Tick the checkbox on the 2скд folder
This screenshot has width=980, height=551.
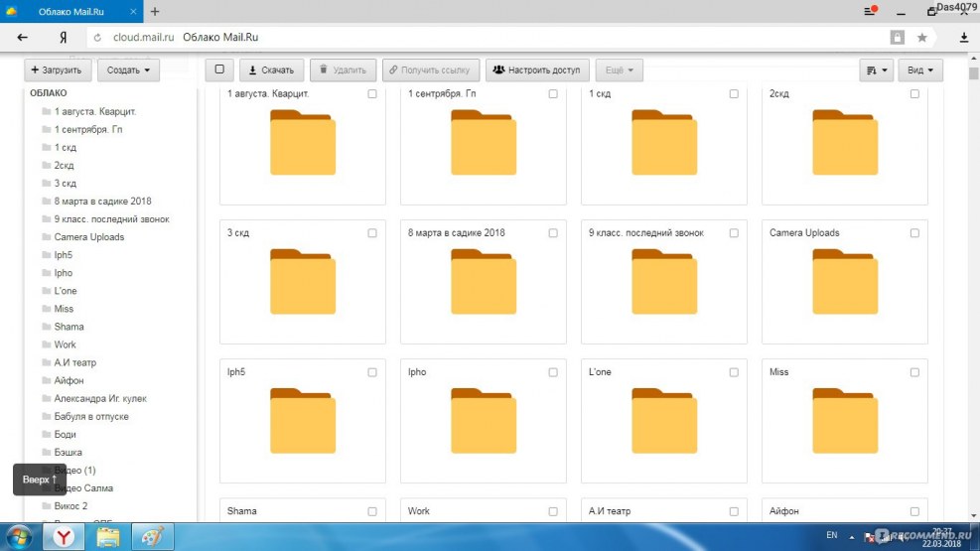pyautogui.click(x=914, y=94)
